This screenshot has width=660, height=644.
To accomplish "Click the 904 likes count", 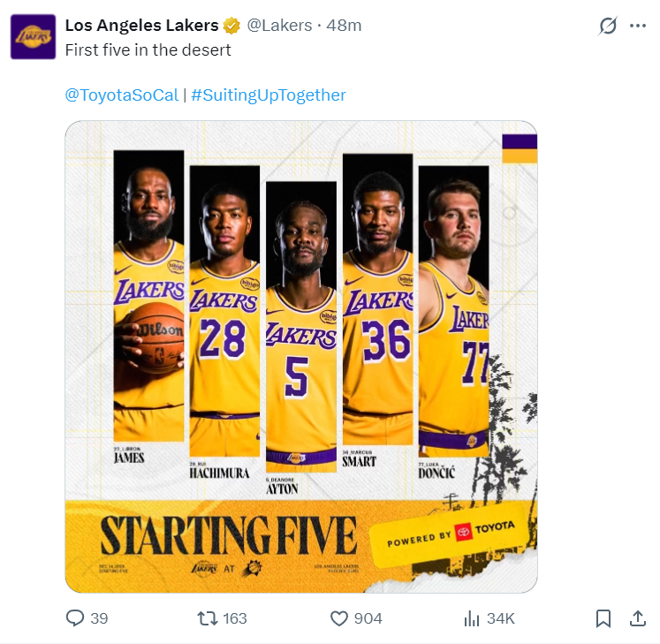I will point(368,618).
